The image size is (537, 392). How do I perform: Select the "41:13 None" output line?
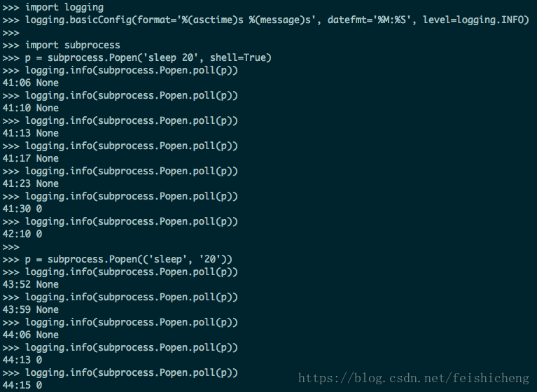[31, 134]
